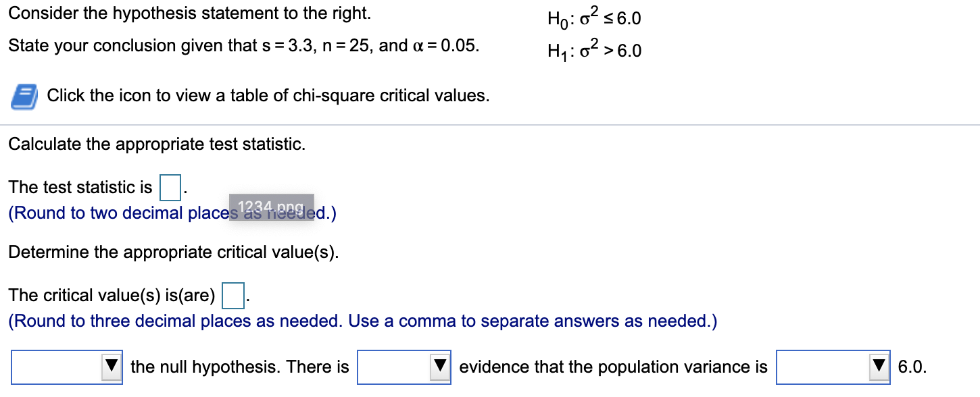
Task: Open the dropdown before 6.0 in the conclusion
Action: 831,367
